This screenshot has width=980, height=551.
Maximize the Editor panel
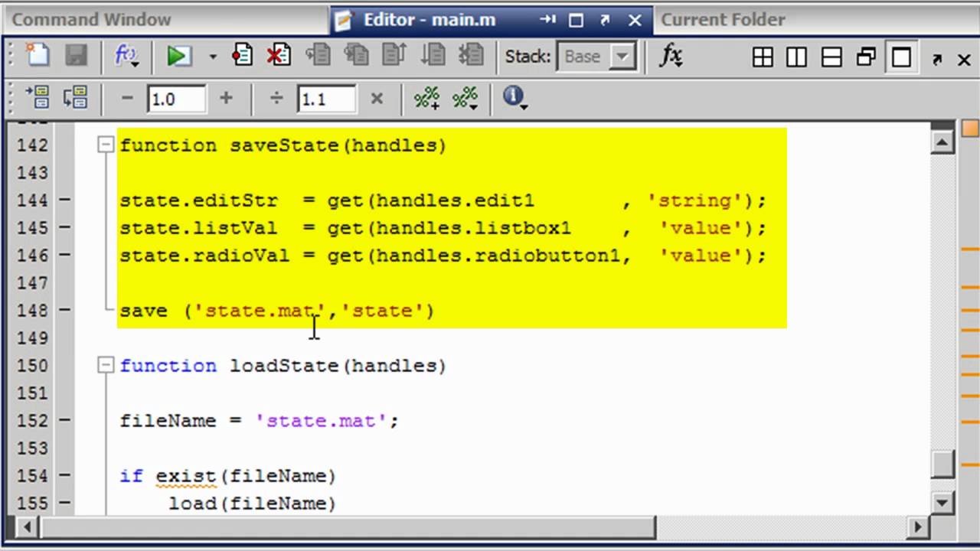pos(577,21)
